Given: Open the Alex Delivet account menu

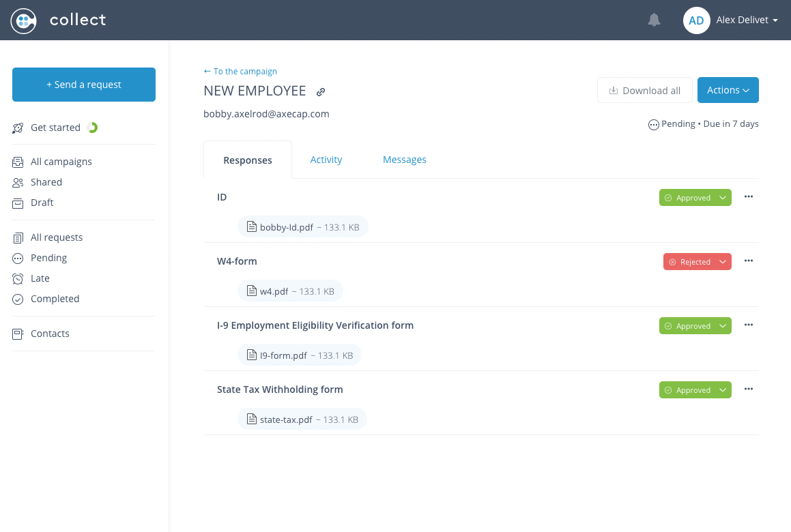Looking at the screenshot, I should [747, 20].
